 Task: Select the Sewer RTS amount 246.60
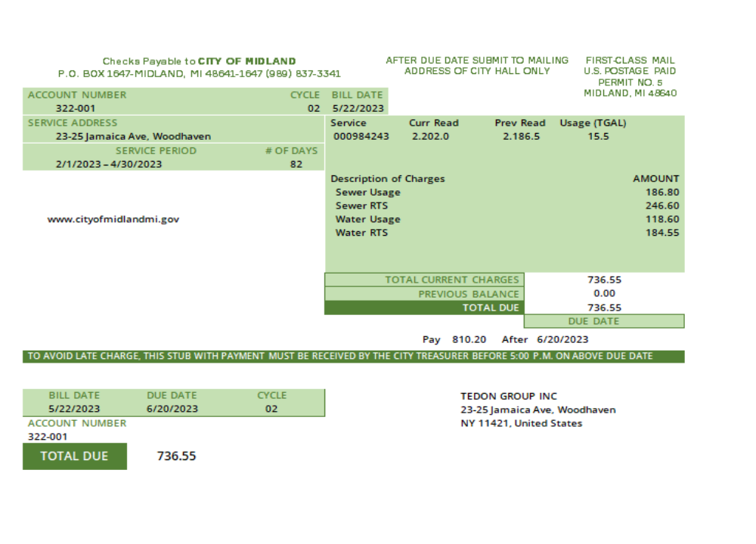click(x=662, y=206)
